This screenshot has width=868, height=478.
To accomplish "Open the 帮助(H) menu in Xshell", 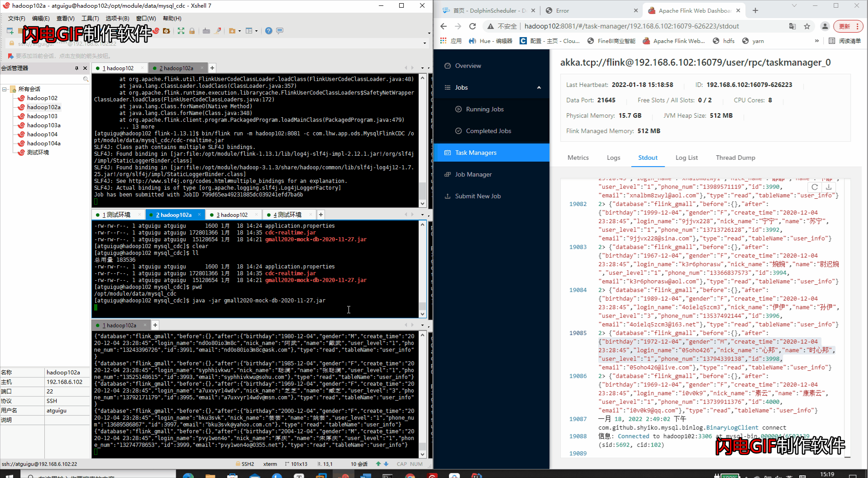I will pyautogui.click(x=172, y=18).
